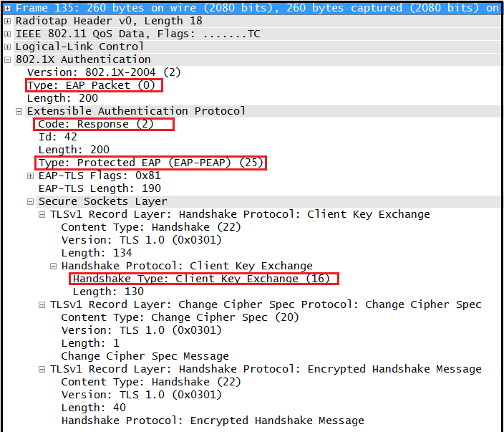Select Content Type: Change Cipher Spec (20)
The image size is (504, 432).
point(180,317)
